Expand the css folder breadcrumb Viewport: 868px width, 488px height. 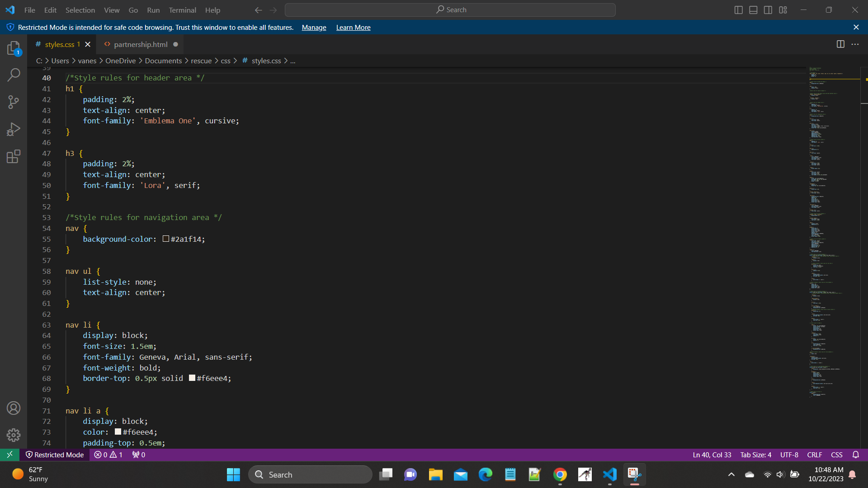coord(226,61)
